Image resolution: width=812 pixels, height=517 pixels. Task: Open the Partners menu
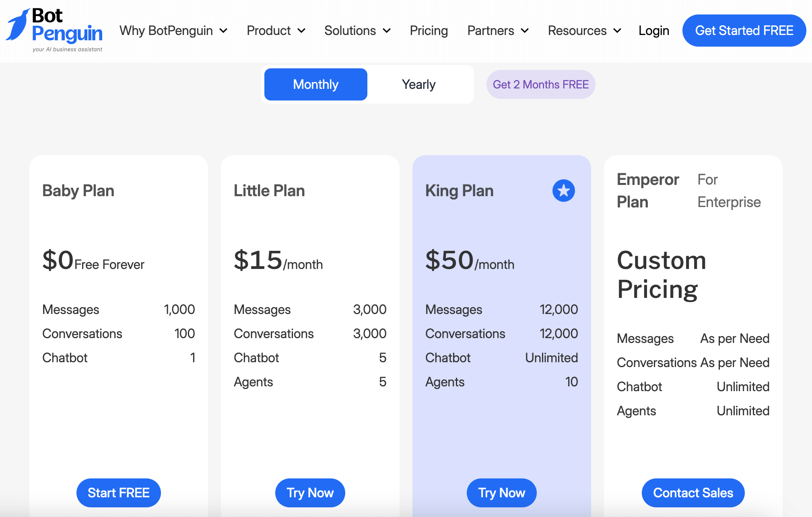pyautogui.click(x=499, y=31)
